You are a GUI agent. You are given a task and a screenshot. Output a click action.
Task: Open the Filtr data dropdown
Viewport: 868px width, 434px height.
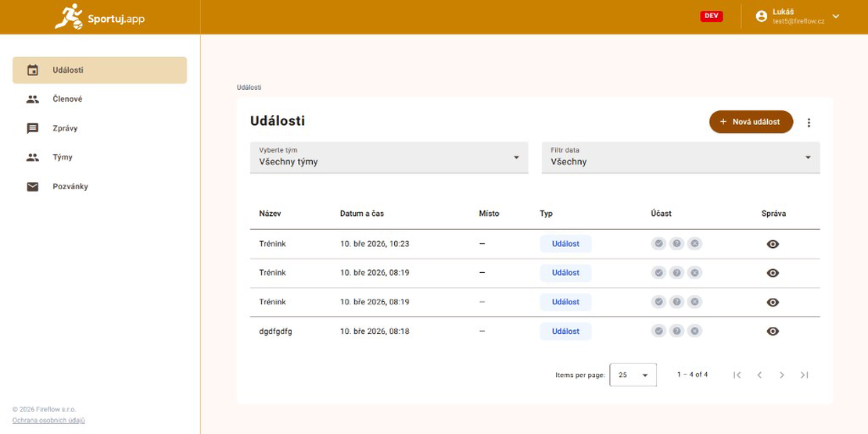point(680,157)
